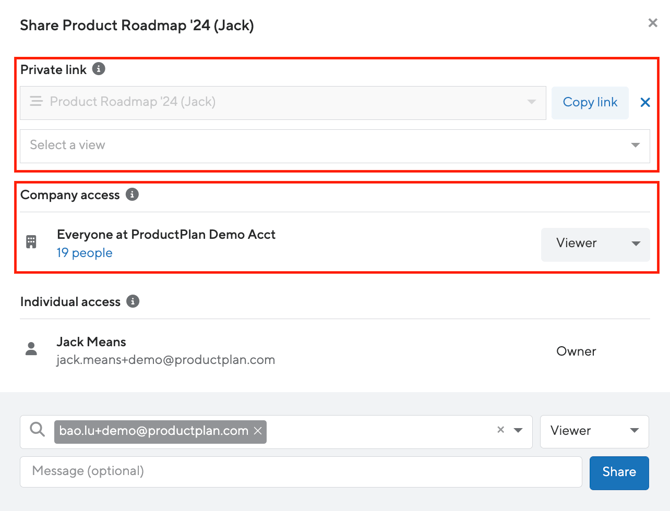Close the Share Product Roadmap dialog
The width and height of the screenshot is (670, 511).
tap(652, 23)
